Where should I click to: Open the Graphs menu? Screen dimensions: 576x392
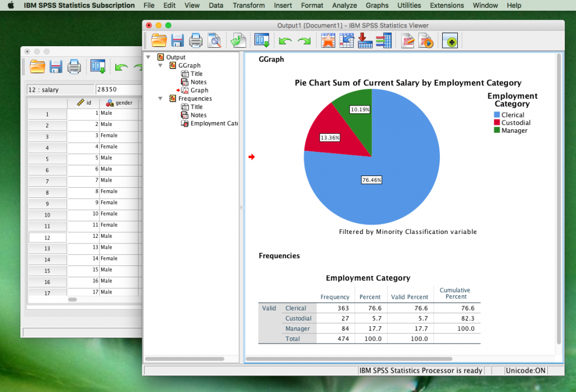[x=377, y=5]
